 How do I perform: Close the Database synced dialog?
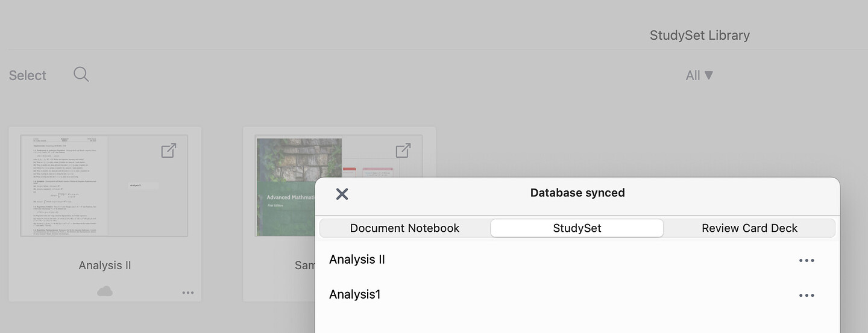pyautogui.click(x=342, y=193)
